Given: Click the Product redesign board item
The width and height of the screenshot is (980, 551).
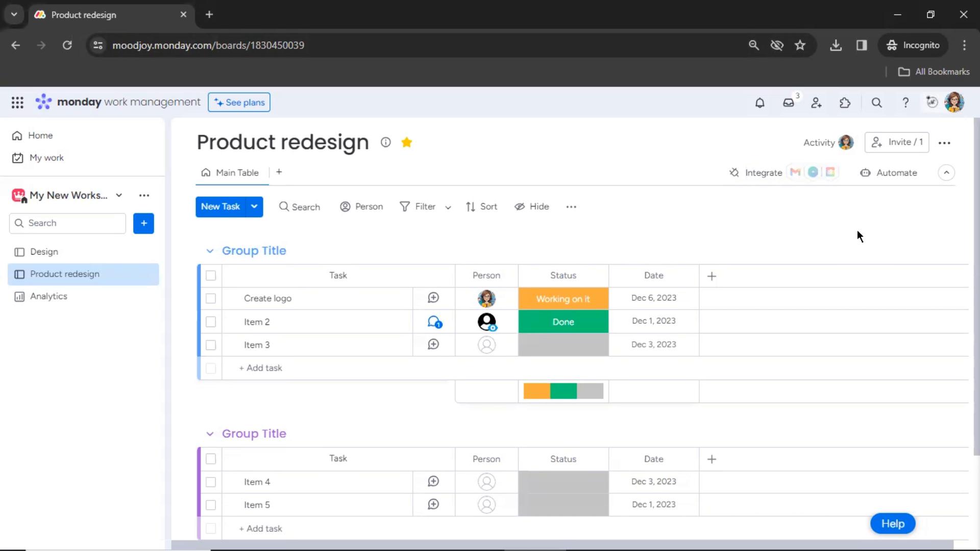Looking at the screenshot, I should pos(64,273).
